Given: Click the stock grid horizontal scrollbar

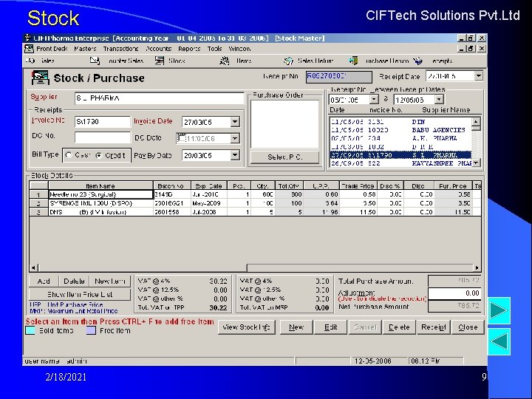Looking at the screenshot, I should pyautogui.click(x=255, y=267).
